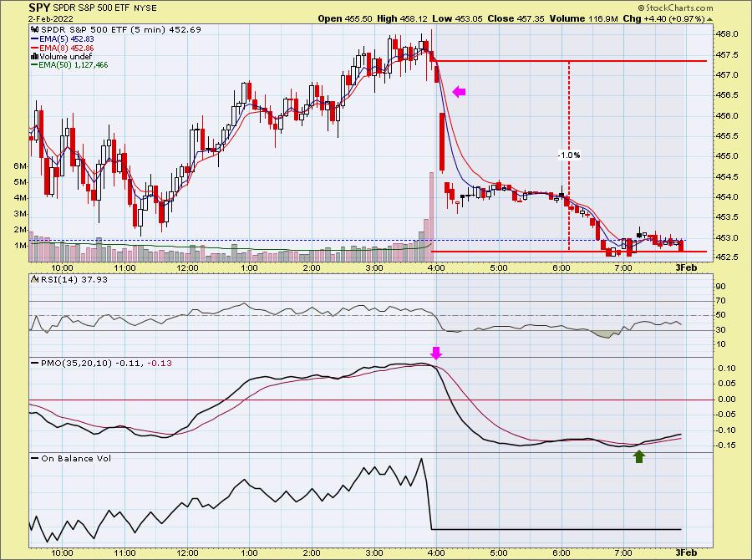Click the 0.10 level on PMO axis

click(728, 368)
